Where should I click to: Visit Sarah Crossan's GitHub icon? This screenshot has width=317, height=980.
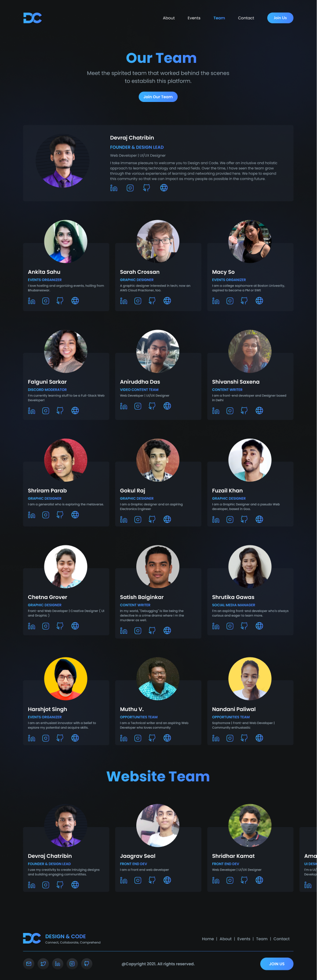point(152,301)
